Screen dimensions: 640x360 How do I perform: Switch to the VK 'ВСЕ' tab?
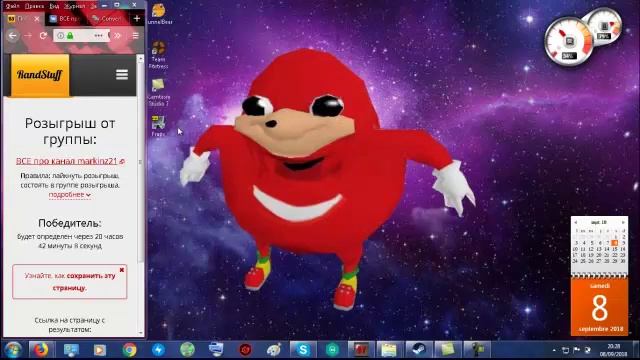tap(65, 19)
